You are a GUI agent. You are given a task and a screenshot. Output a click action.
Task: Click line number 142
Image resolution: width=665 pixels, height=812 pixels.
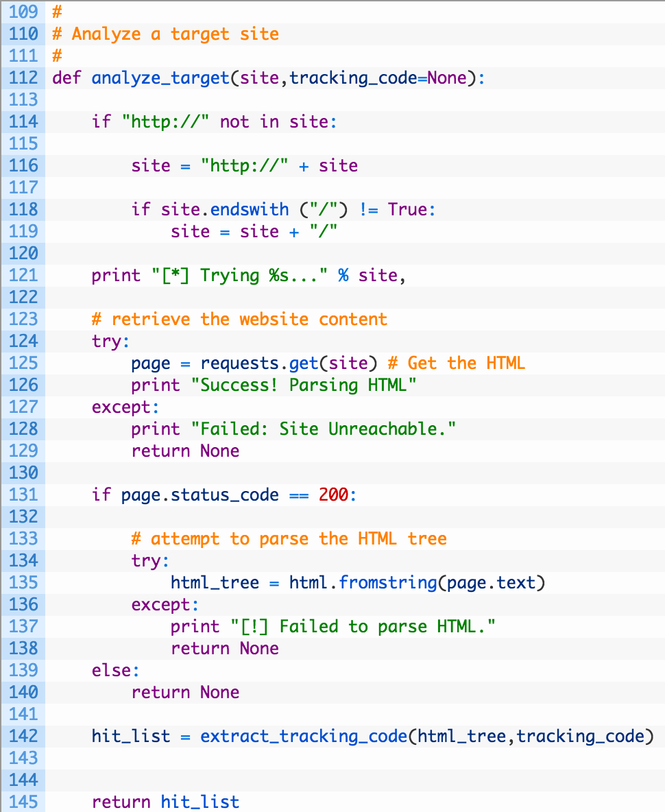tap(23, 736)
